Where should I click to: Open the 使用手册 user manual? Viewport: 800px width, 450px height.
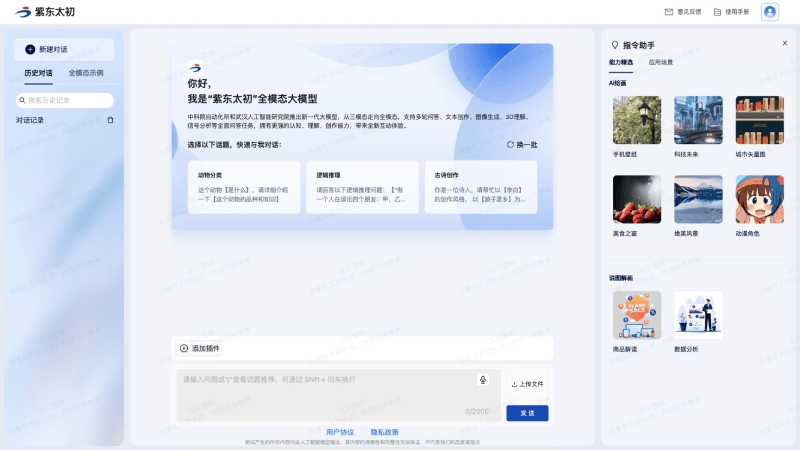(x=731, y=12)
